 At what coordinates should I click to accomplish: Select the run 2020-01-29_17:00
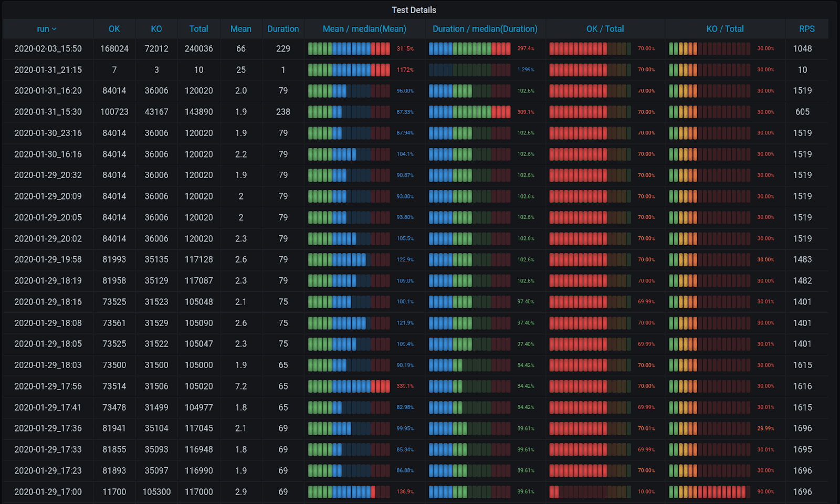point(47,492)
